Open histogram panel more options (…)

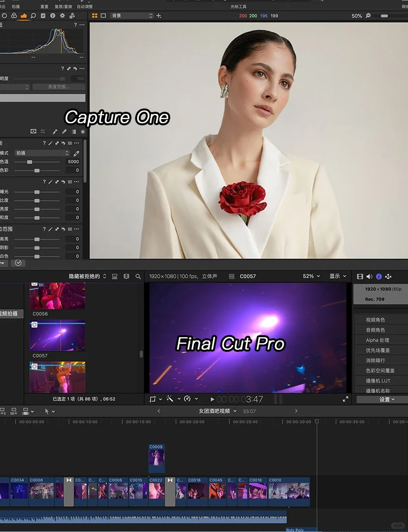coord(82,25)
